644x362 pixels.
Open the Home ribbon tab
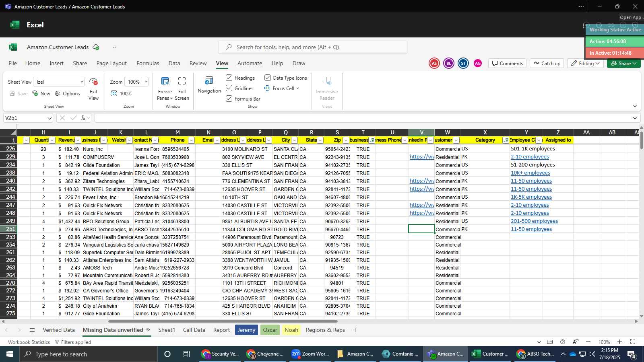tap(33, 63)
